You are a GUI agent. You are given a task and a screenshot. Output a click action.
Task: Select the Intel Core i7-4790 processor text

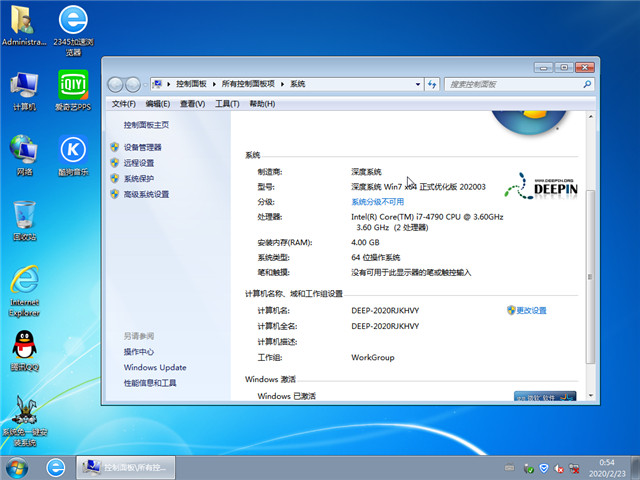point(427,222)
